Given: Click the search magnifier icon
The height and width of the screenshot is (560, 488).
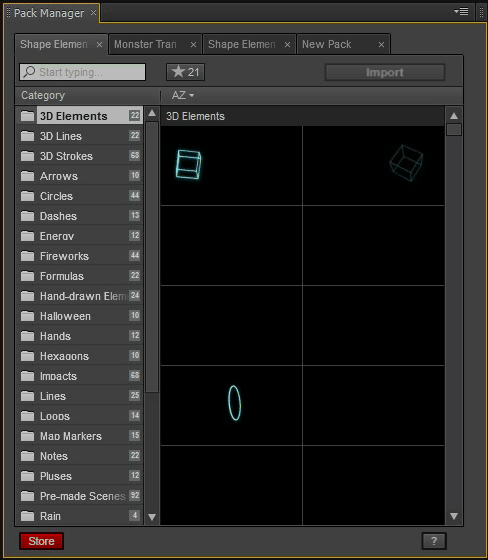Looking at the screenshot, I should click(x=29, y=72).
